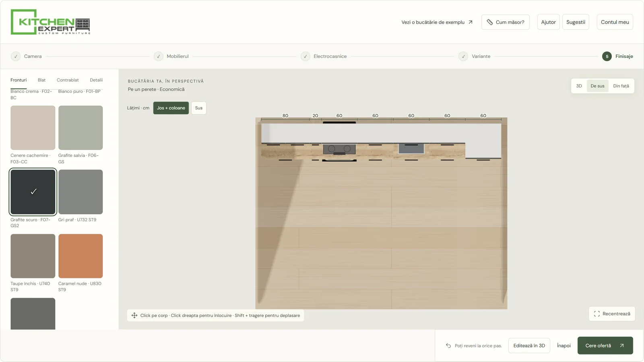Go to the Variante step
The height and width of the screenshot is (362, 644).
click(x=475, y=56)
